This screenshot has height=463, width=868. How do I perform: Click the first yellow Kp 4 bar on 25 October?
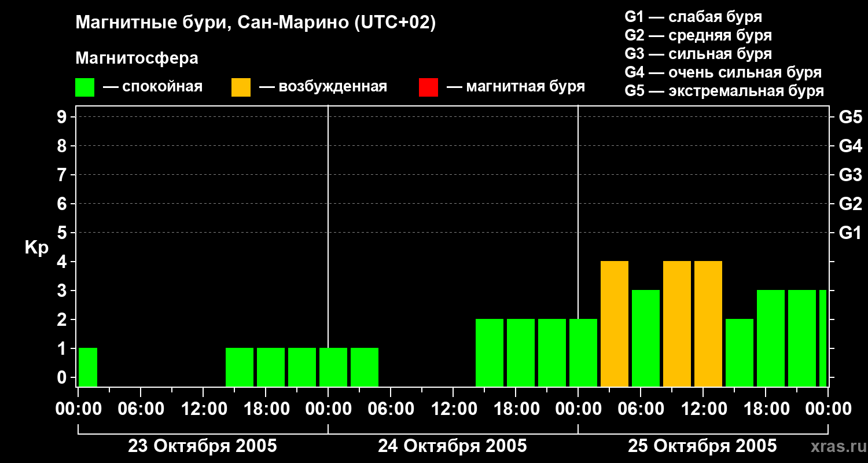[615, 324]
